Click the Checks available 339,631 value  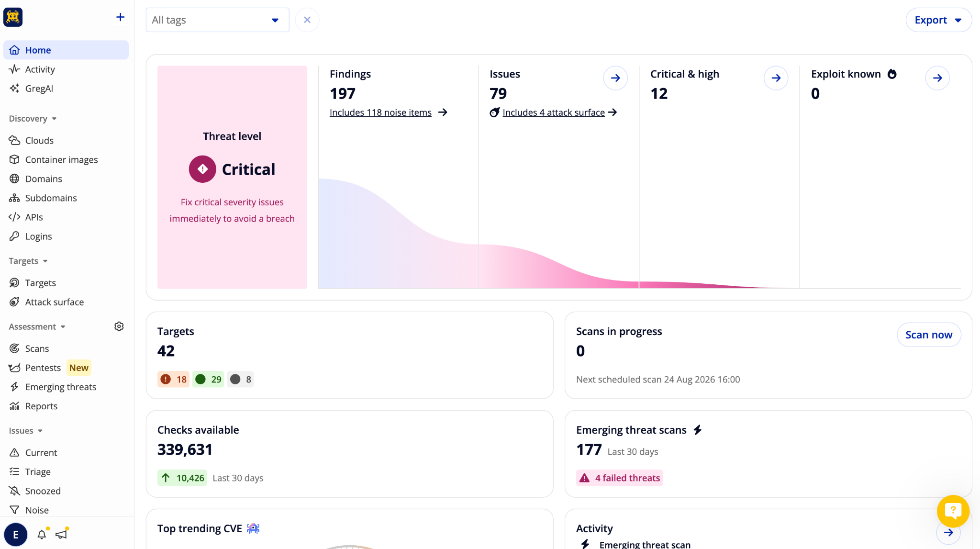click(185, 449)
